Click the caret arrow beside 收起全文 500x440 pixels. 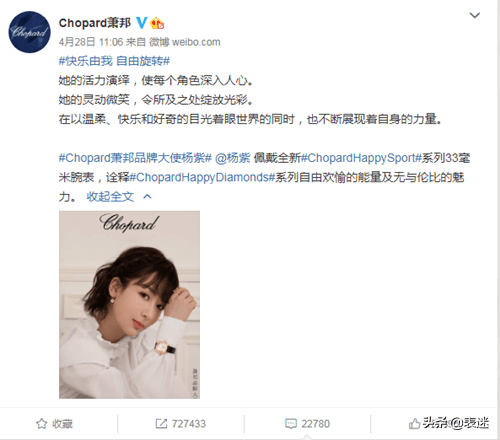tap(147, 197)
